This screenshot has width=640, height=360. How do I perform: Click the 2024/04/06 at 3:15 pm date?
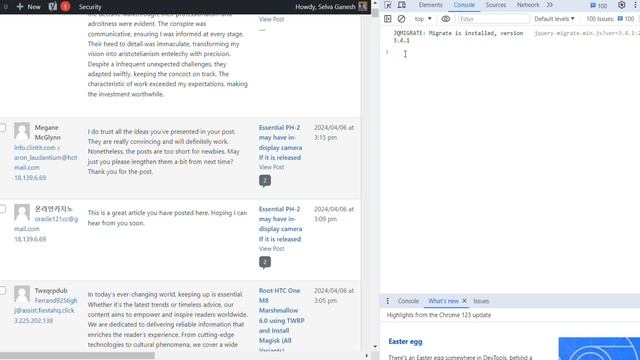pos(334,133)
